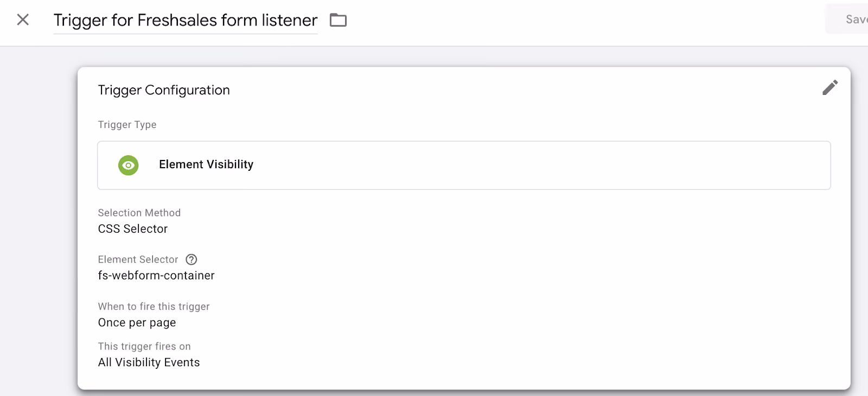Click the CSS Selector selection method value

point(133,229)
